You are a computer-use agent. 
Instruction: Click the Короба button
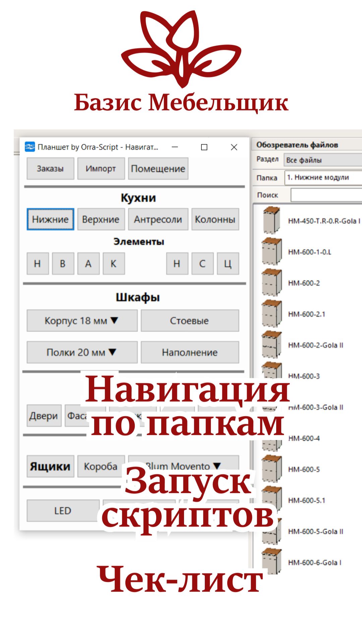tap(101, 466)
